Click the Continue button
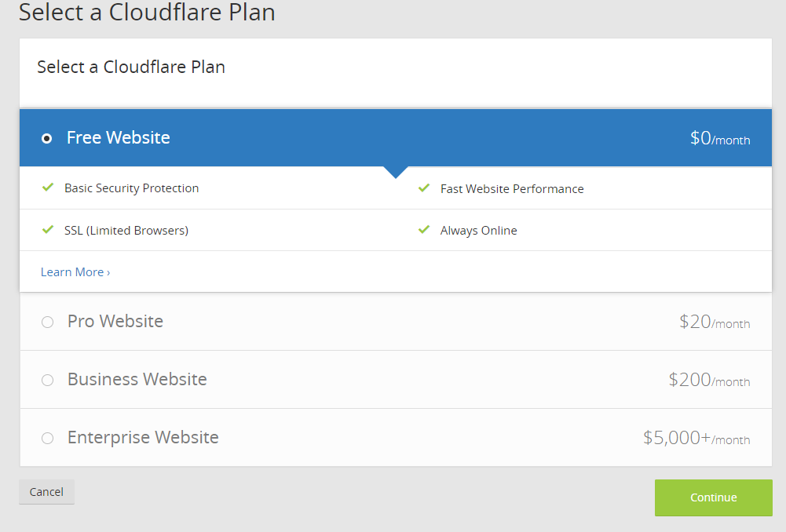 click(x=713, y=497)
